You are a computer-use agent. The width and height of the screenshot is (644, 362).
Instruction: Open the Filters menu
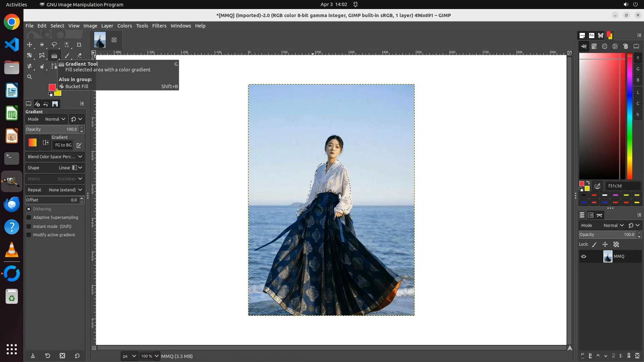click(159, 26)
